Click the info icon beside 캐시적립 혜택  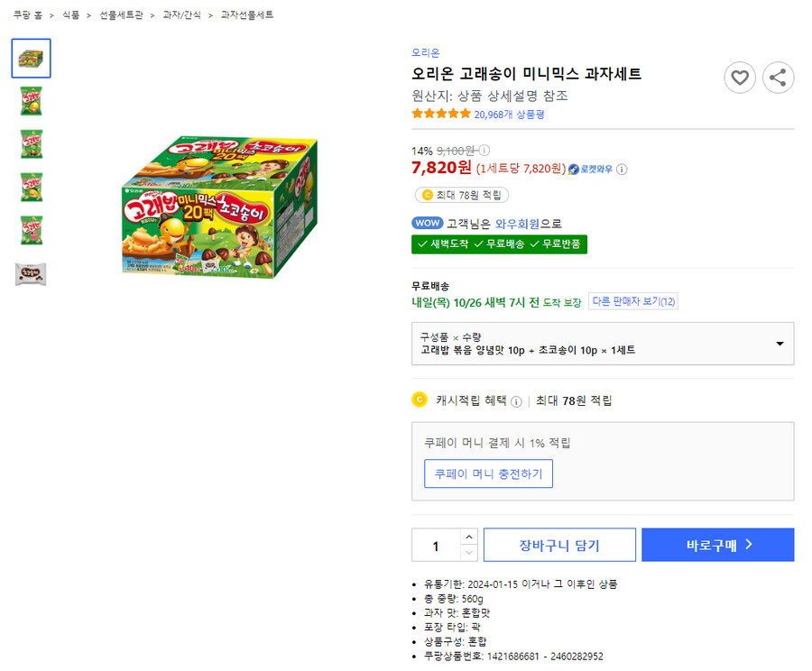[x=514, y=400]
